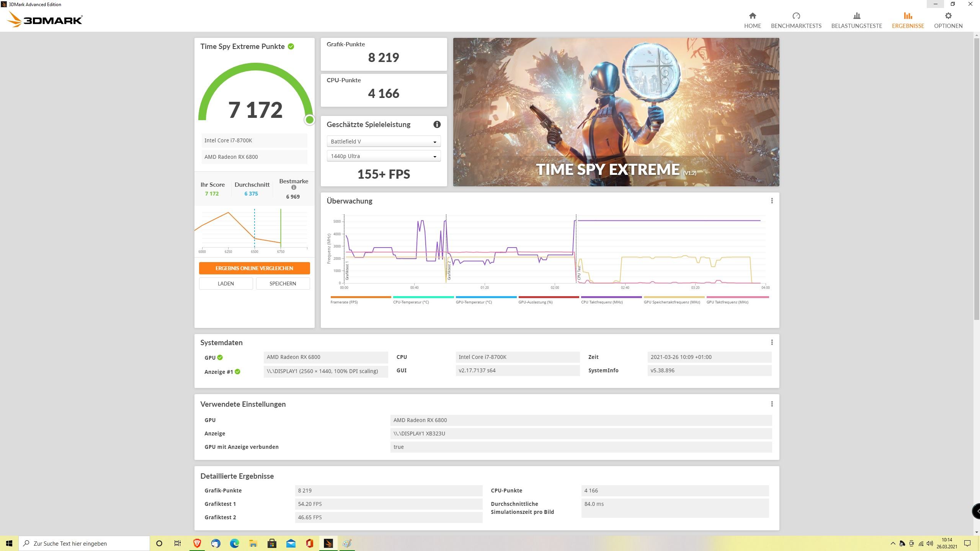Click the 3DMark taskbar icon

[328, 543]
